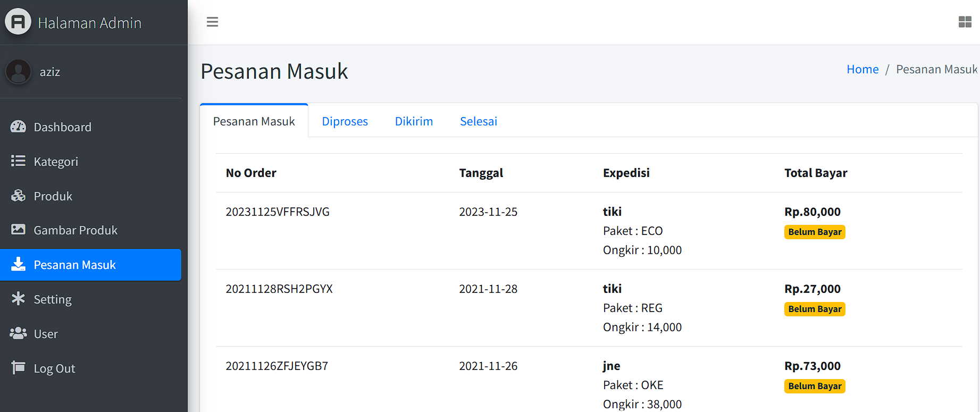Open the Selesai tab
The width and height of the screenshot is (980, 412).
point(479,121)
